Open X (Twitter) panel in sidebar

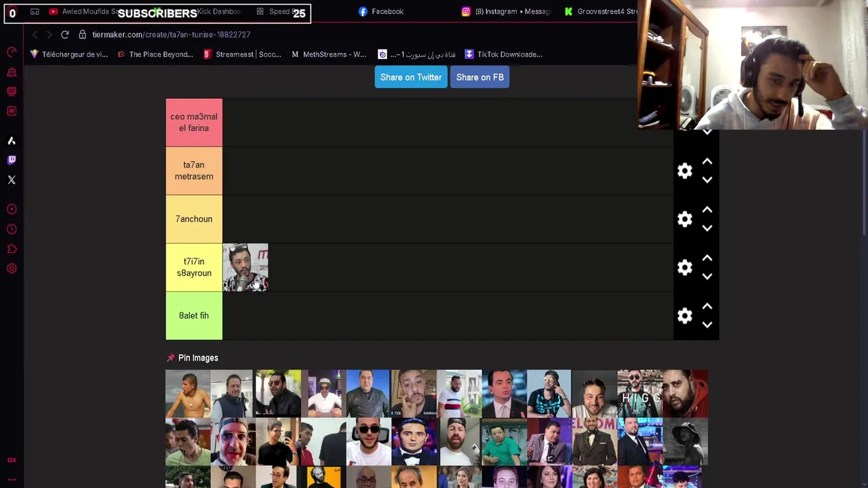coord(12,180)
